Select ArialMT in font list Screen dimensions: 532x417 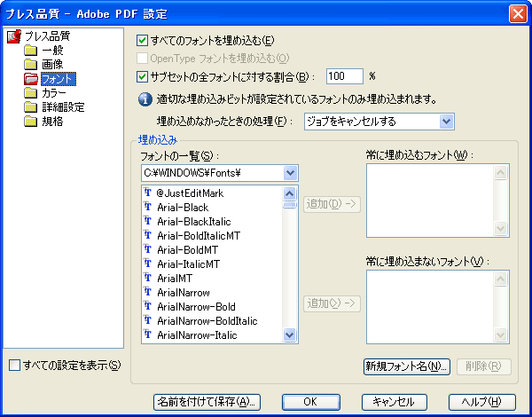click(175, 279)
